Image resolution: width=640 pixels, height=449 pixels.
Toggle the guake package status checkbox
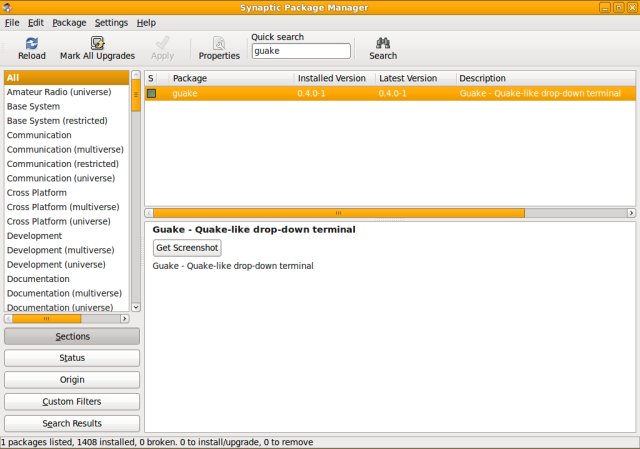point(151,93)
